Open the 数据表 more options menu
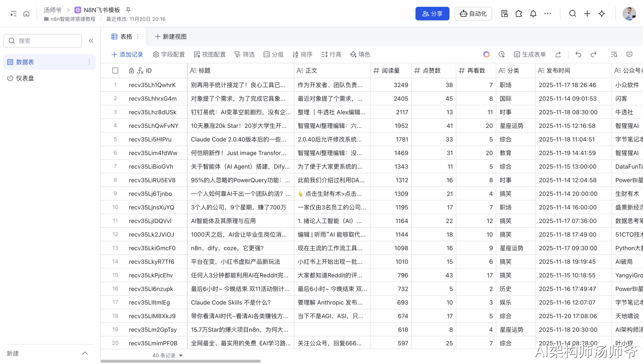This screenshot has width=643, height=364. [x=89, y=62]
